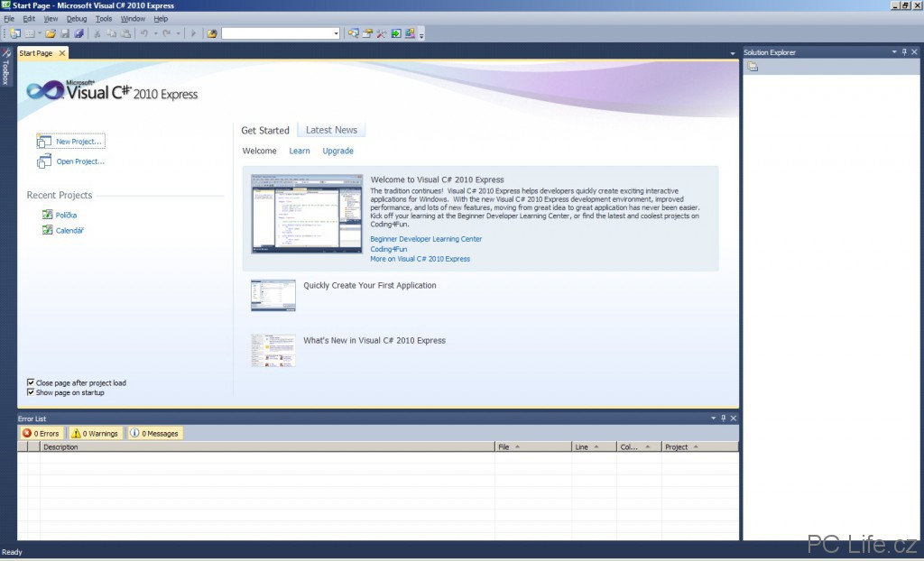Click the Undo toolbar icon

tap(144, 33)
